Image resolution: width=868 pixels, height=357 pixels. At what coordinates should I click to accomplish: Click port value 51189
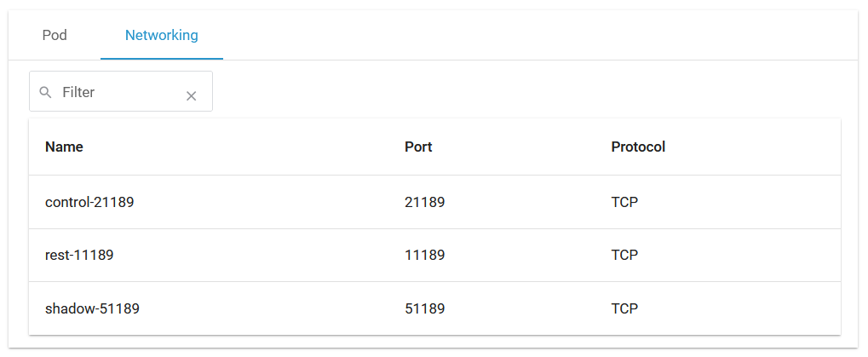pos(424,308)
